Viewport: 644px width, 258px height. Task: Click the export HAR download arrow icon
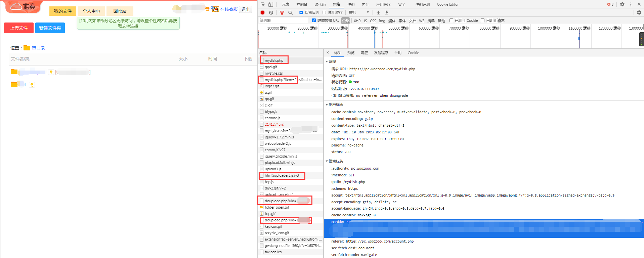[x=387, y=12]
